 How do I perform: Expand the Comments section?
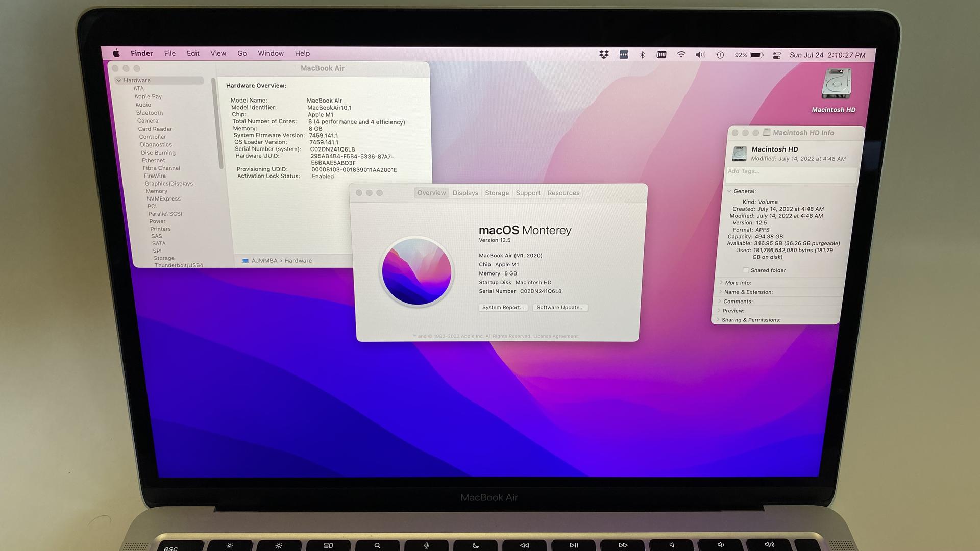coord(719,301)
